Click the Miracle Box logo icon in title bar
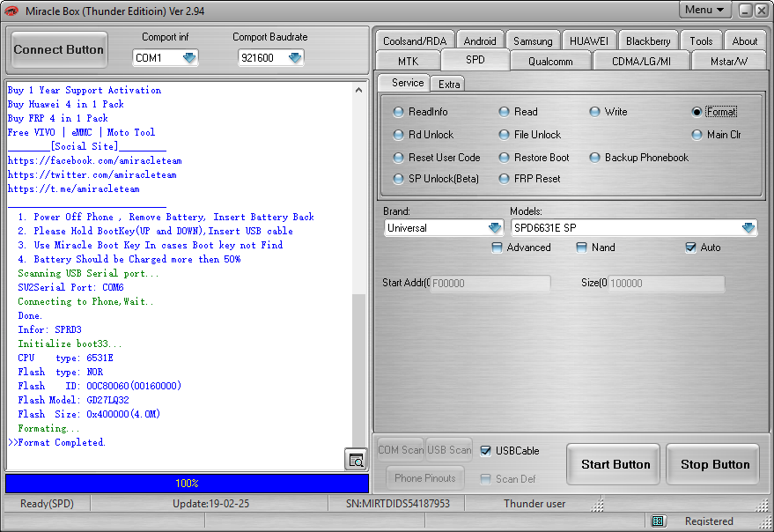The width and height of the screenshot is (774, 532). click(11, 11)
